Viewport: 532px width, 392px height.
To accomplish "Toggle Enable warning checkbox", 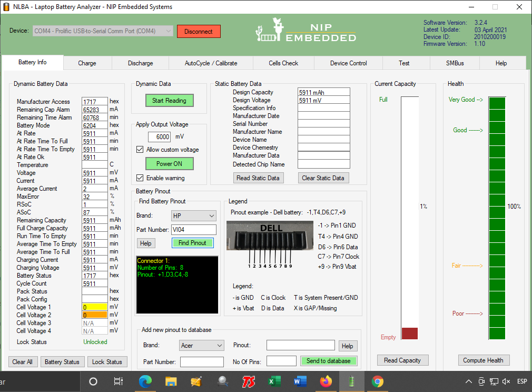I will pyautogui.click(x=140, y=178).
